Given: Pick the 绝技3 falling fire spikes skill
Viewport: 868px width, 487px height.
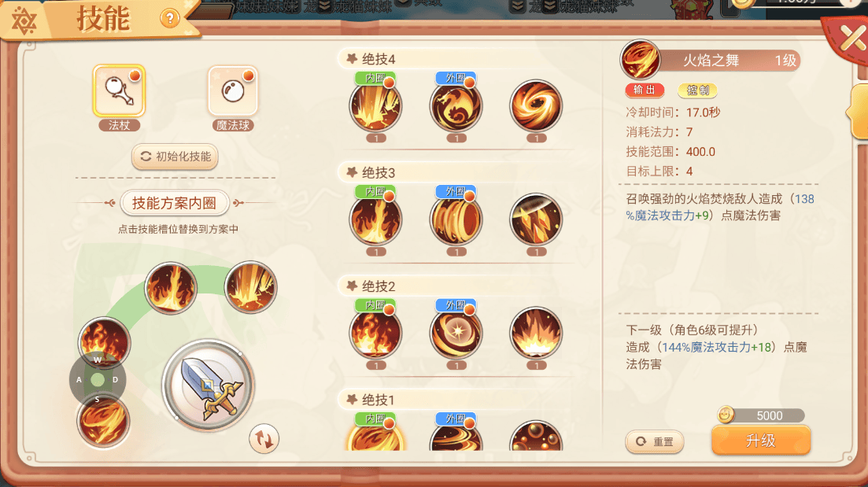Looking at the screenshot, I should (536, 220).
